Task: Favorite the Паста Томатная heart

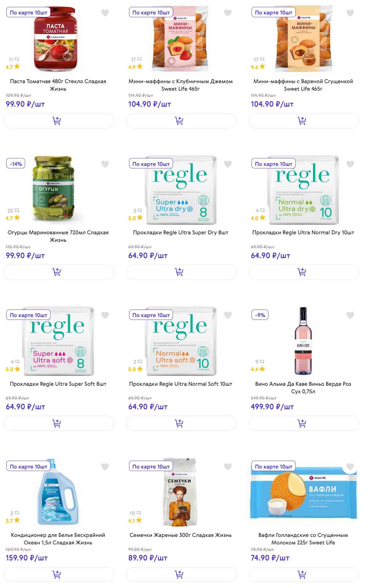Action: (105, 13)
